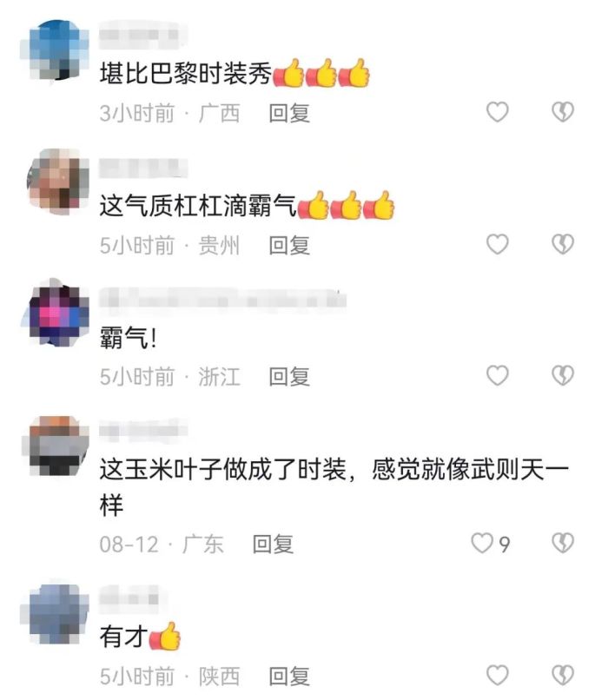Open the 浙江 commenter's purple-pink avatar
Viewport: 608px width, 700px height.
click(x=56, y=312)
